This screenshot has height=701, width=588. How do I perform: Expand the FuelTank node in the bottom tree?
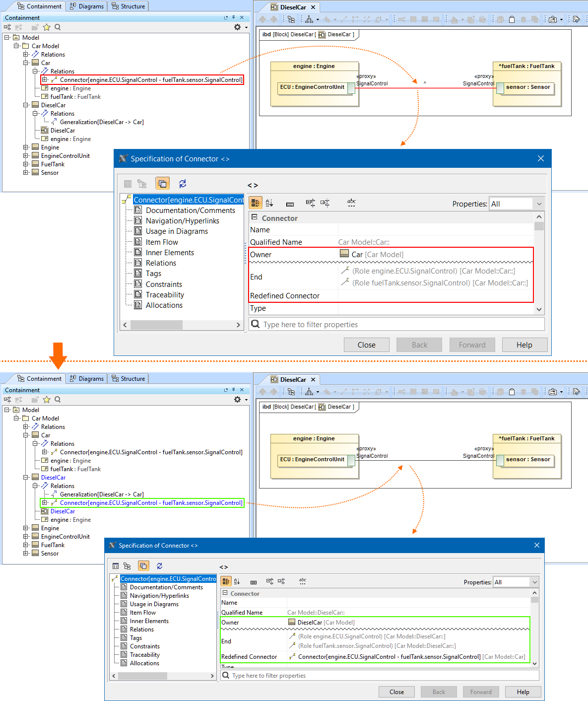coord(26,545)
